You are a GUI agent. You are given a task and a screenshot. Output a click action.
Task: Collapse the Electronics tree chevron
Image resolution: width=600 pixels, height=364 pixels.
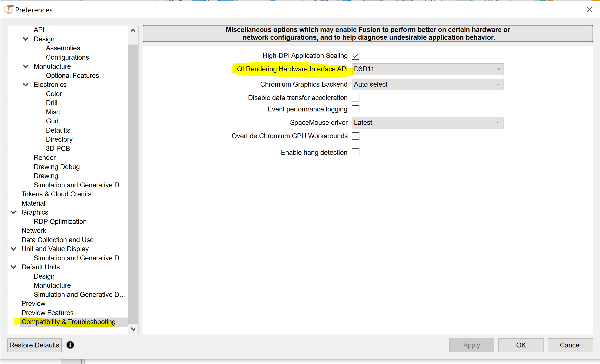[x=26, y=85]
